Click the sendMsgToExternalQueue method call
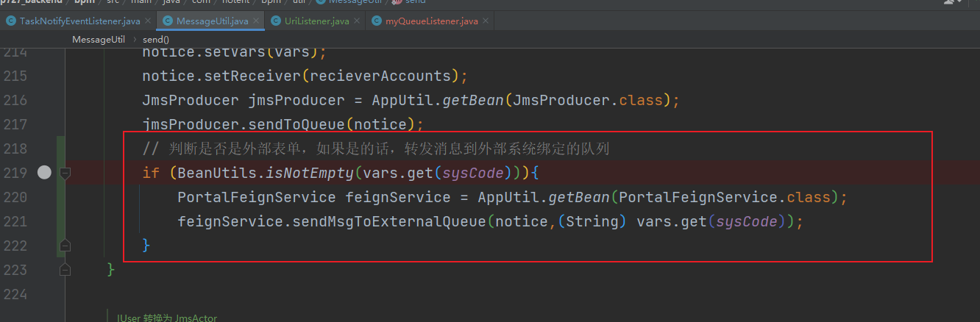This screenshot has width=980, height=322. coord(384,221)
